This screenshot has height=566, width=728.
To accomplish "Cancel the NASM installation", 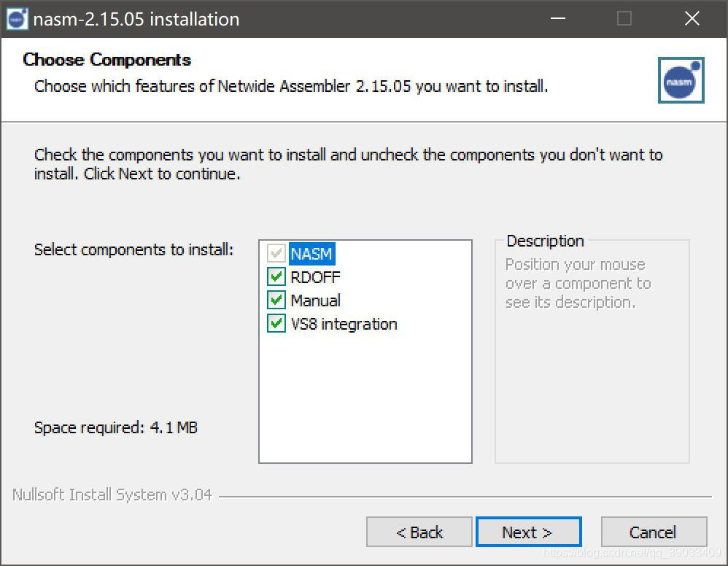I will pyautogui.click(x=654, y=532).
